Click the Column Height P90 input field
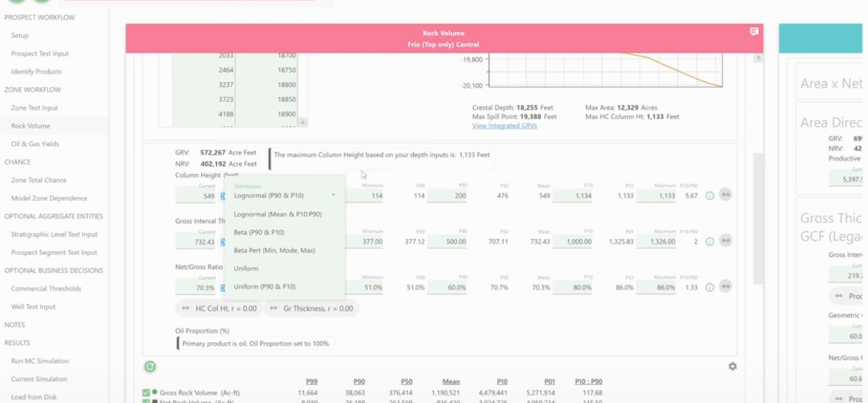Viewport: 868px width, 403px height. [446, 195]
